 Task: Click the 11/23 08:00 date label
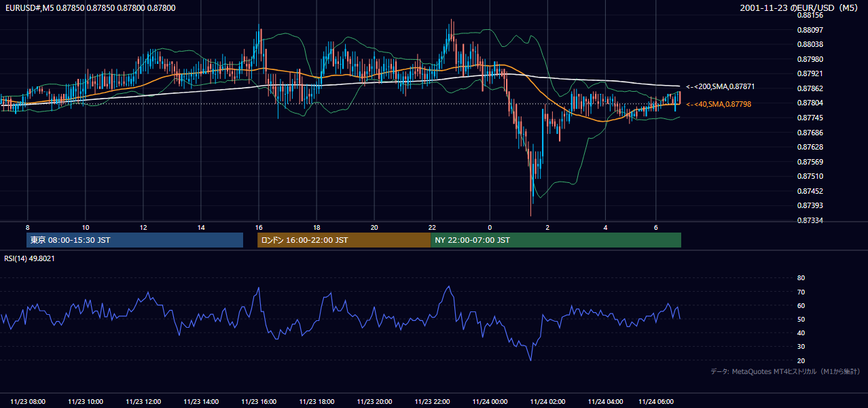coord(28,402)
